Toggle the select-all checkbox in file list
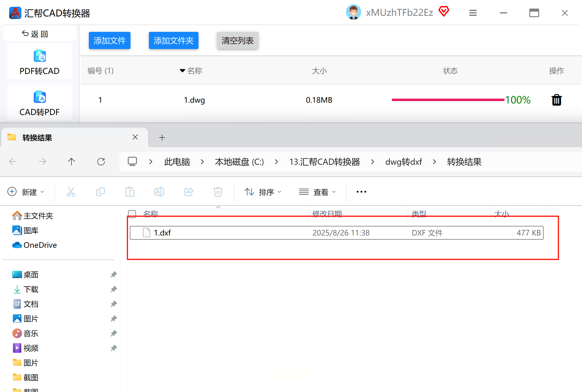This screenshot has width=582, height=392. coord(132,213)
